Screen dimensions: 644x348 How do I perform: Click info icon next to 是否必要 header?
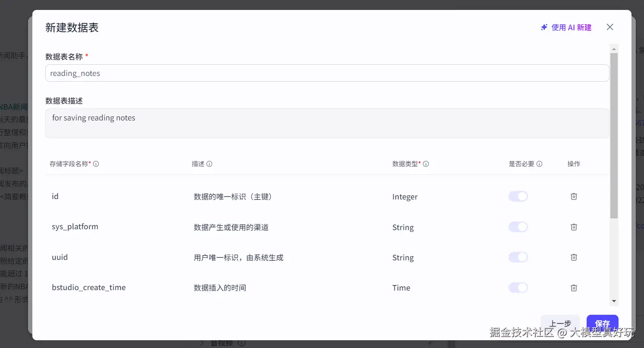[x=539, y=164]
